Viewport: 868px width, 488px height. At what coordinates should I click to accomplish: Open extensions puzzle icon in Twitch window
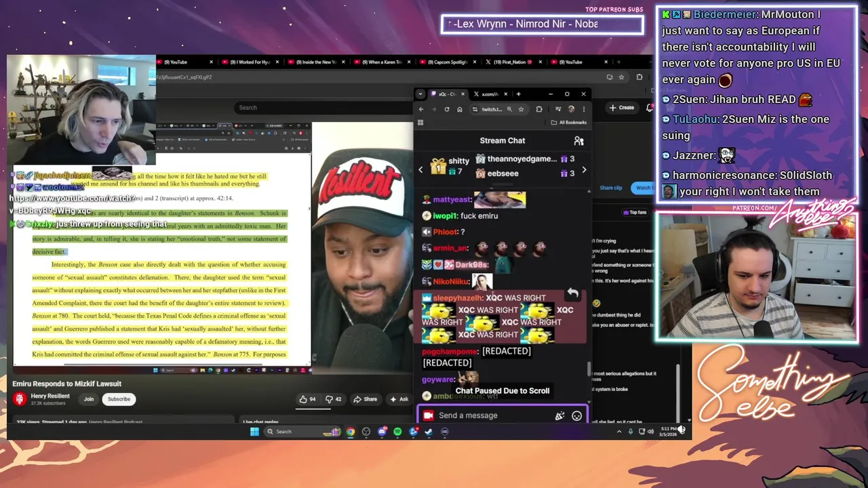pyautogui.click(x=539, y=109)
